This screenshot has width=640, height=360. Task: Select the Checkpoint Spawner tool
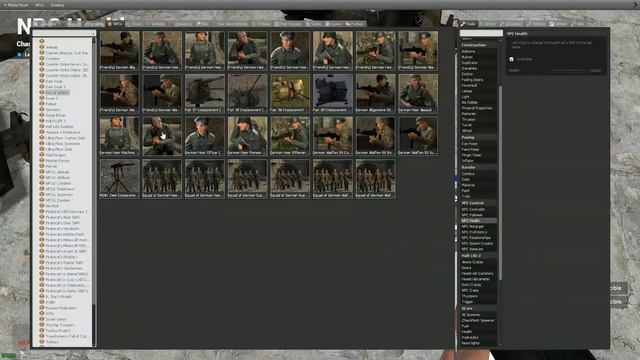[x=479, y=320]
